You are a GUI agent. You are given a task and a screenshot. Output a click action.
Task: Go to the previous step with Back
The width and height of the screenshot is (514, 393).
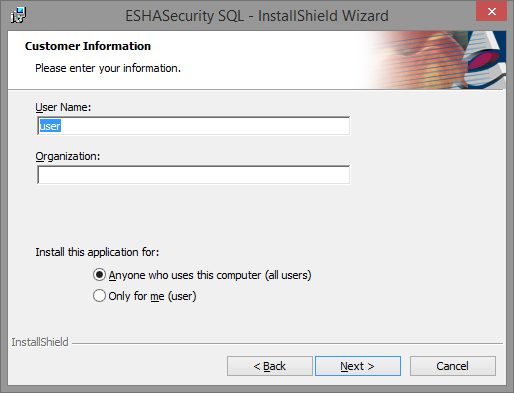270,366
